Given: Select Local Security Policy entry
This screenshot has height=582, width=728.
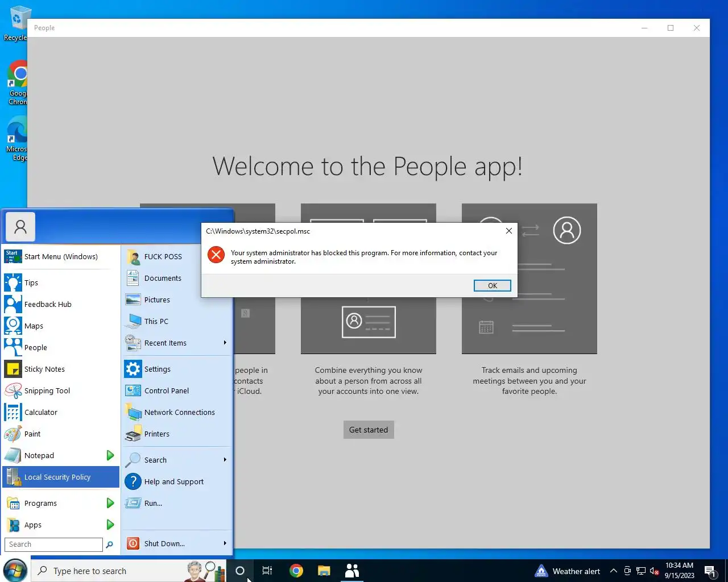Looking at the screenshot, I should pos(61,477).
